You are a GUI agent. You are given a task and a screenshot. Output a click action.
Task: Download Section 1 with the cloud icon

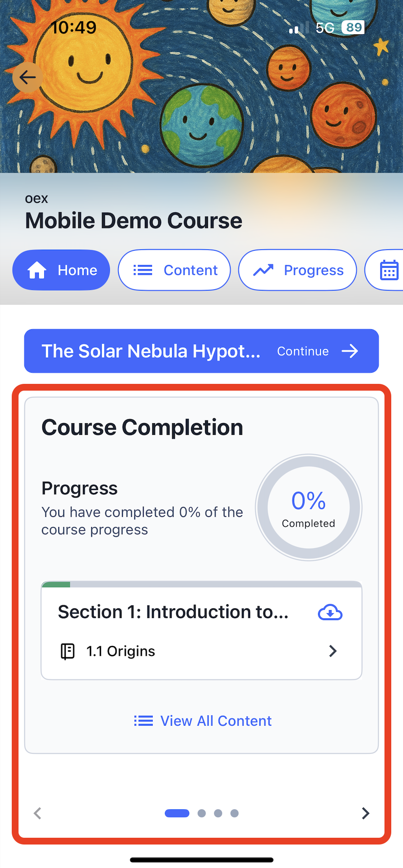coord(330,612)
